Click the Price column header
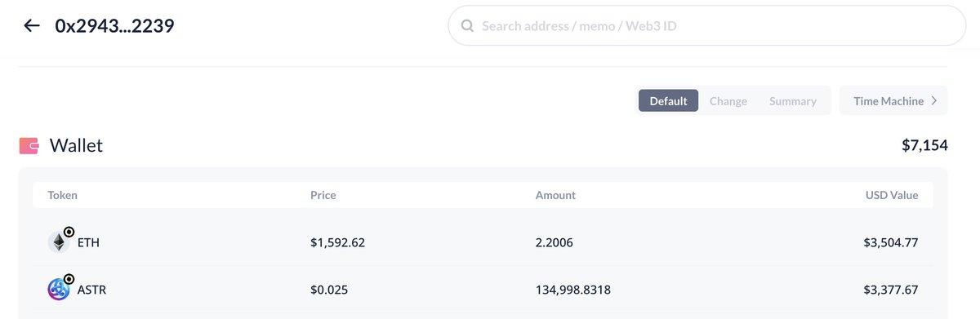 coord(323,195)
